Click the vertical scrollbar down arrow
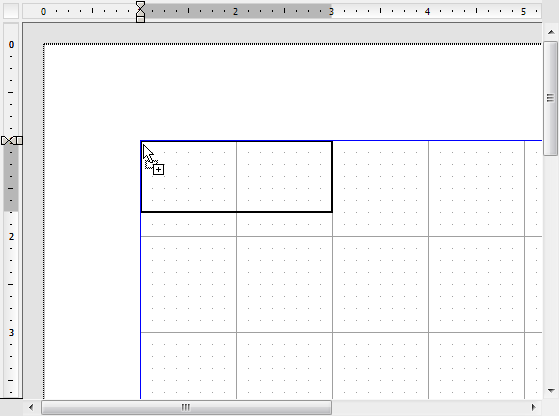 coord(551,391)
